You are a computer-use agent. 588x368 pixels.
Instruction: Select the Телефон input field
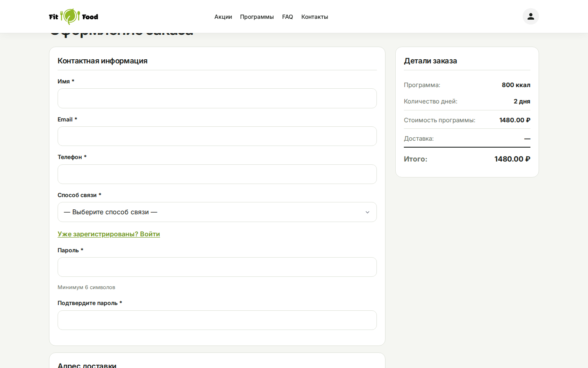[217, 174]
